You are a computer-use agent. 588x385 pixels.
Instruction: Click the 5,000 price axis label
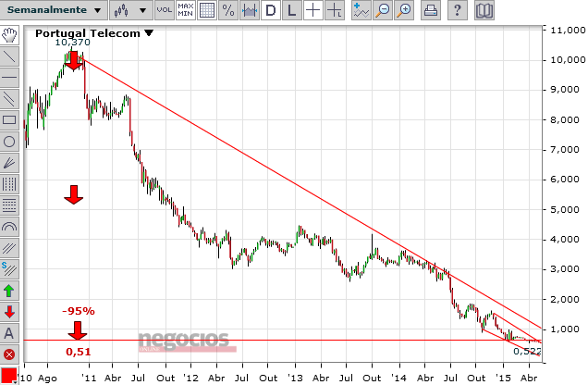[x=564, y=209]
